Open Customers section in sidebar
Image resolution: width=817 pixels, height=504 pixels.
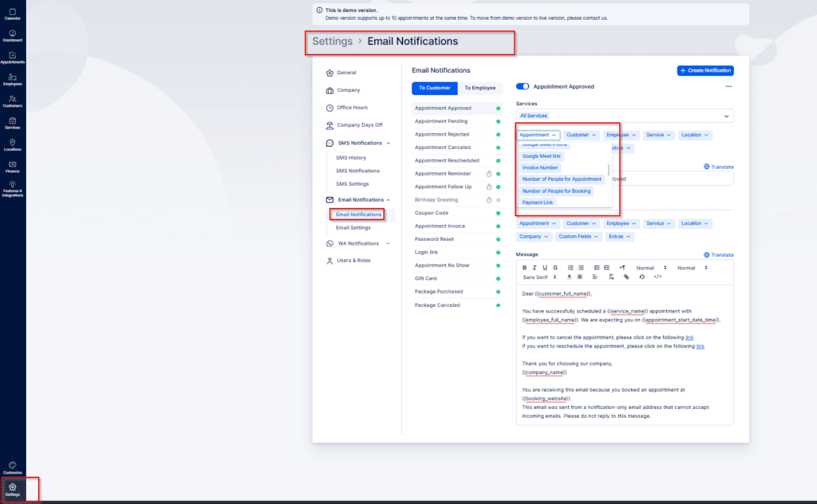click(x=13, y=101)
